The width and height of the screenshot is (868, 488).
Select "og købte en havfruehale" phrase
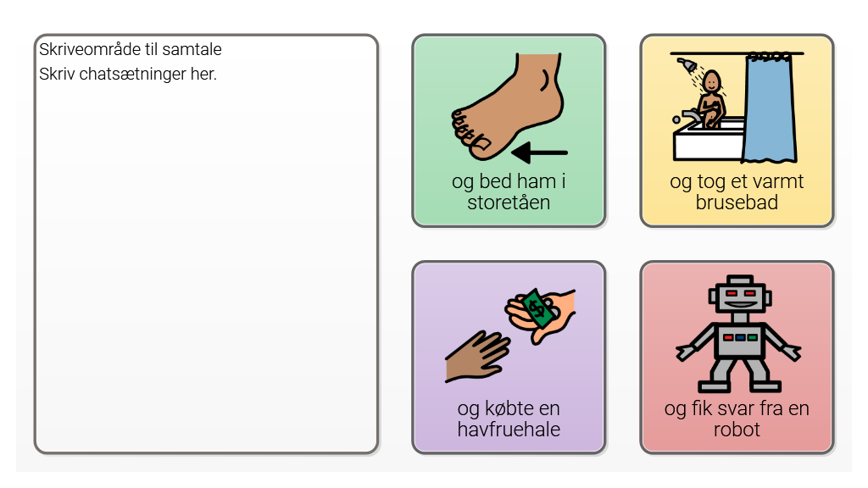(x=509, y=419)
